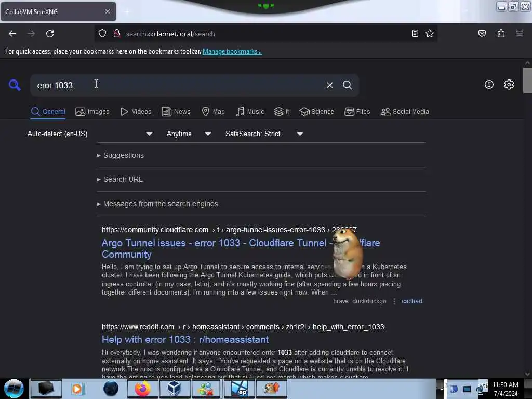Open the black box taskbar app
This screenshot has width=532, height=399.
(x=46, y=389)
